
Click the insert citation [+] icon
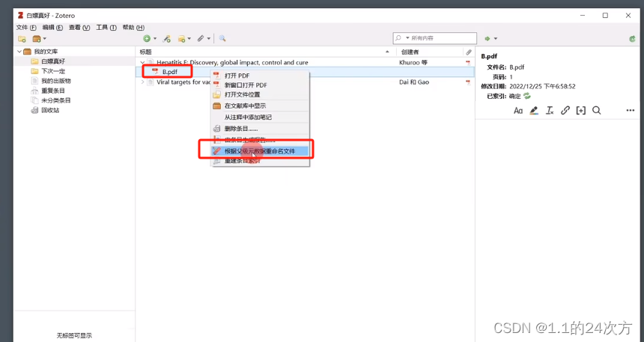click(581, 111)
